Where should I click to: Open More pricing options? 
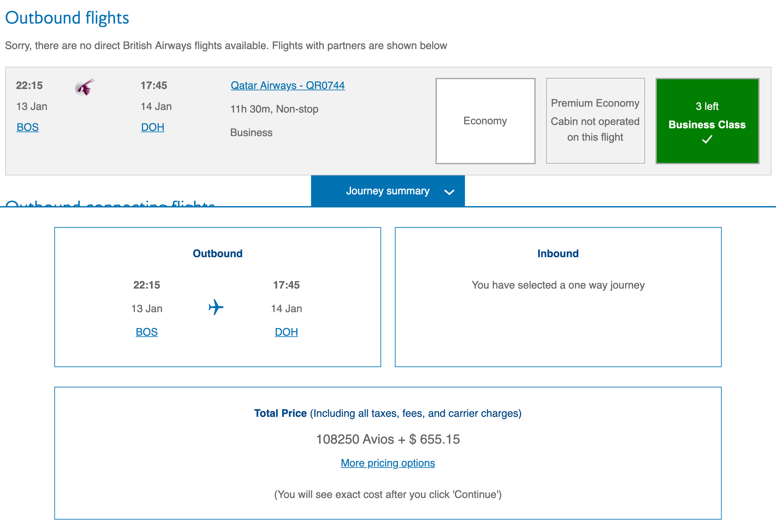[x=388, y=463]
